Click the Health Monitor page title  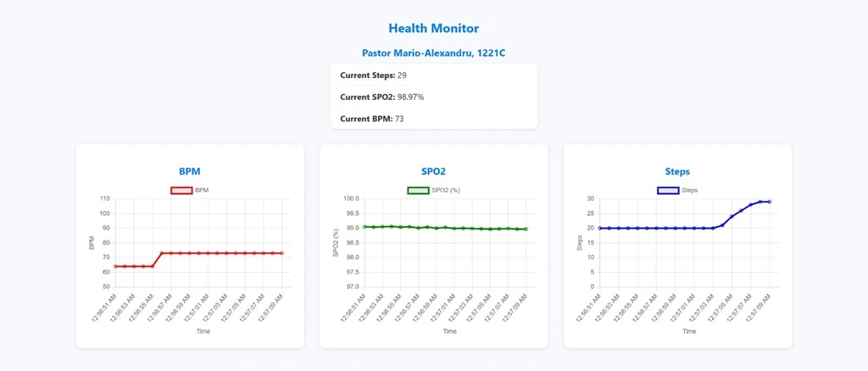tap(433, 28)
